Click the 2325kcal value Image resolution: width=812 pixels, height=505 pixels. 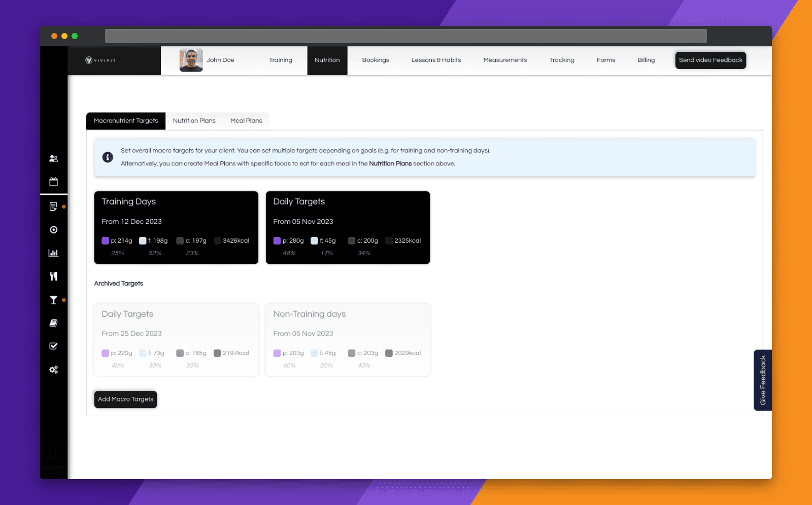click(x=408, y=241)
